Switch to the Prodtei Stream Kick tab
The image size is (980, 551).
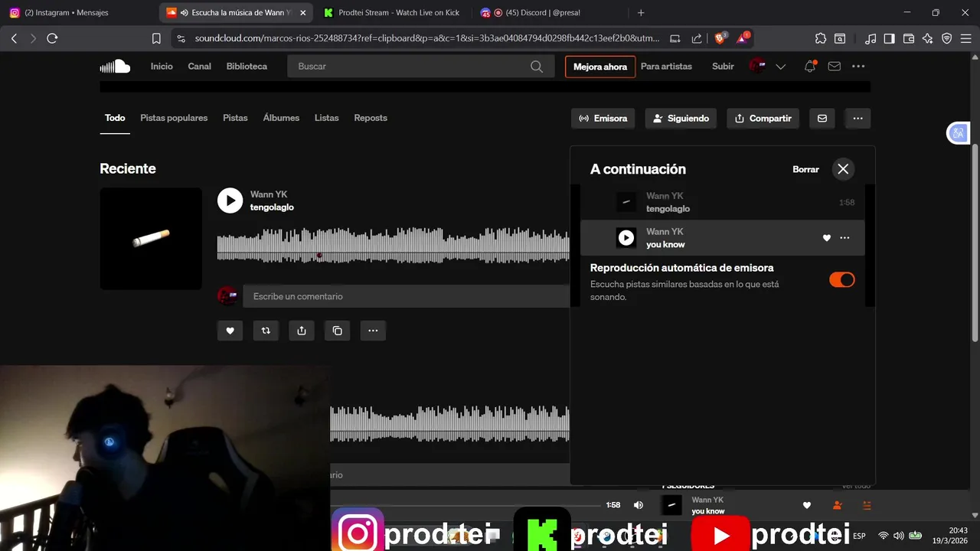(391, 12)
